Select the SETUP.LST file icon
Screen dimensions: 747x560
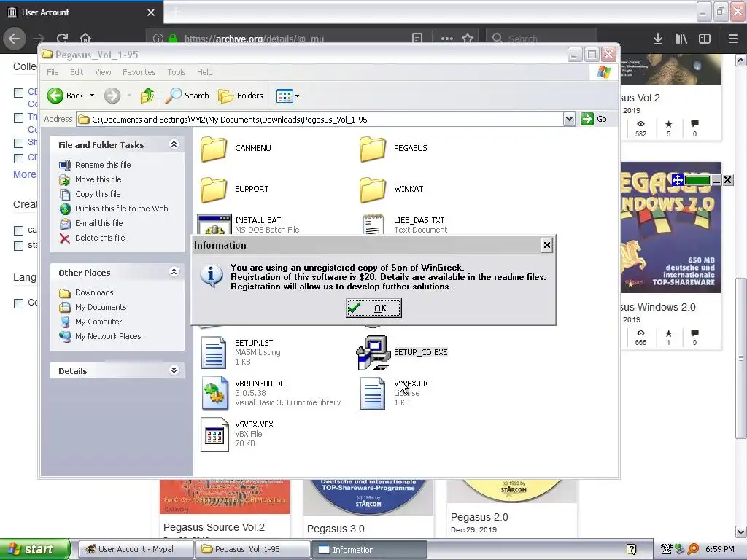(213, 352)
